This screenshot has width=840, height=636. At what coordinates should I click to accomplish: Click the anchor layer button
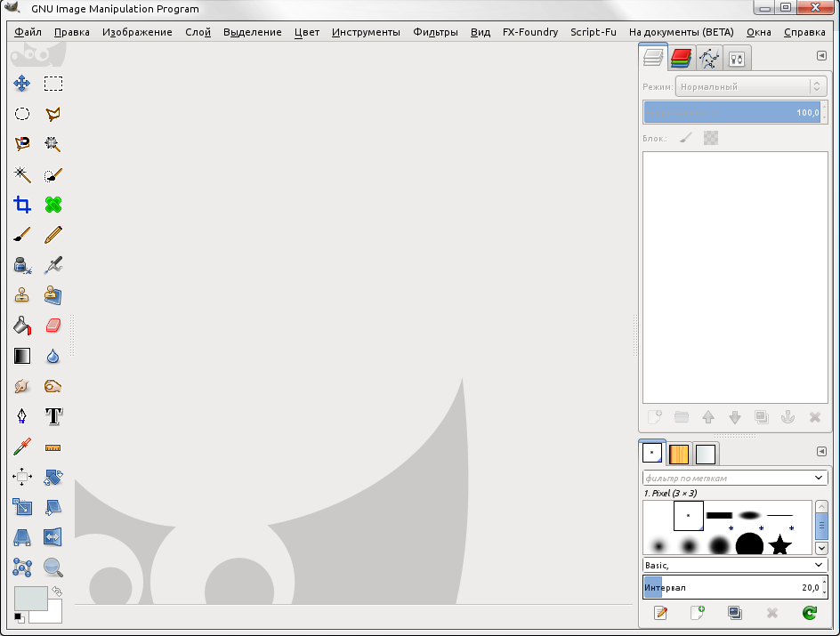(x=787, y=417)
